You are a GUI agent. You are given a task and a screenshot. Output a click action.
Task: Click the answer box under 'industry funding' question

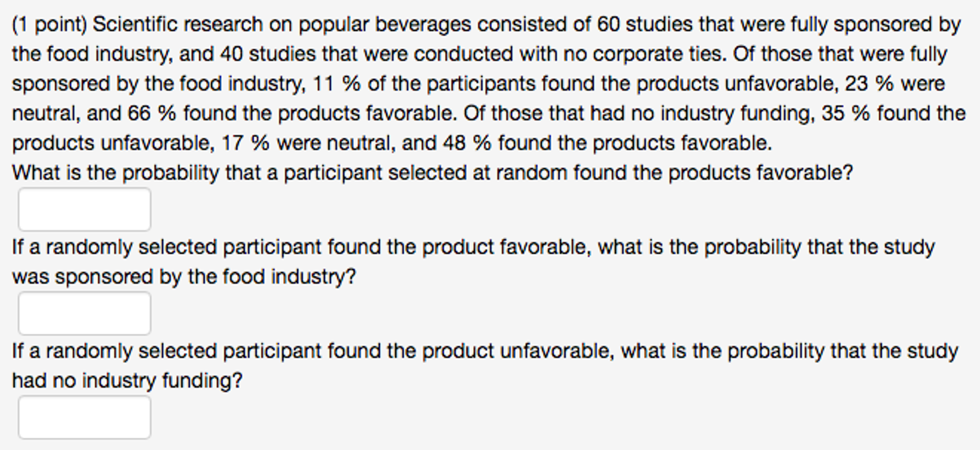click(x=85, y=418)
